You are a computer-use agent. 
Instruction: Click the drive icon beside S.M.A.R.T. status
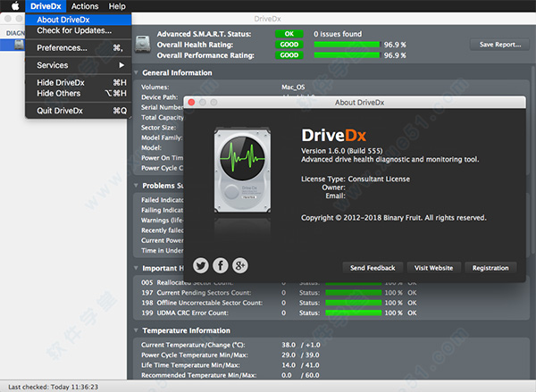coord(143,45)
